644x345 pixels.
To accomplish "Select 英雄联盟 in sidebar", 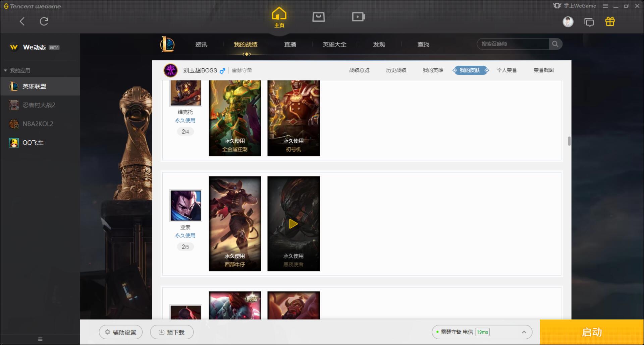I will coord(40,86).
